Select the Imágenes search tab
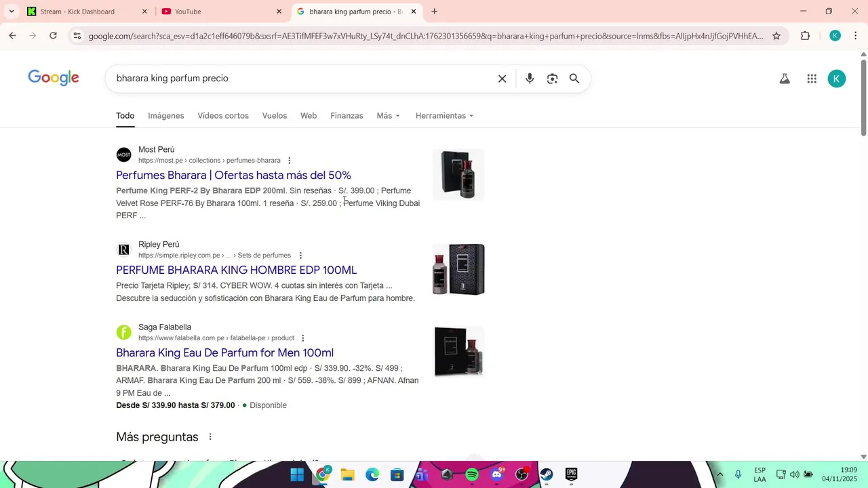 click(x=166, y=116)
